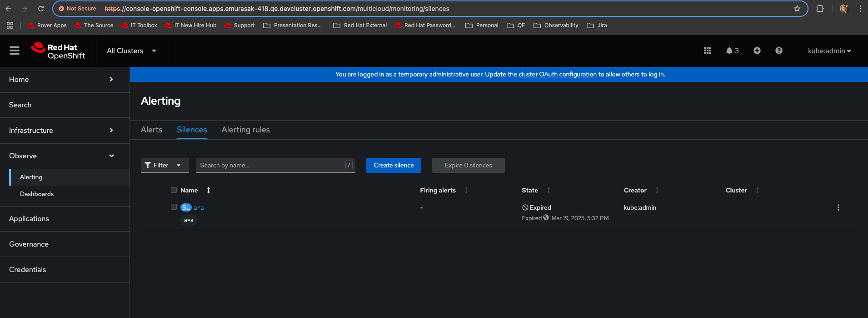Viewport: 868px width, 318px height.
Task: Open Rover Apps bookmark
Action: pos(47,25)
